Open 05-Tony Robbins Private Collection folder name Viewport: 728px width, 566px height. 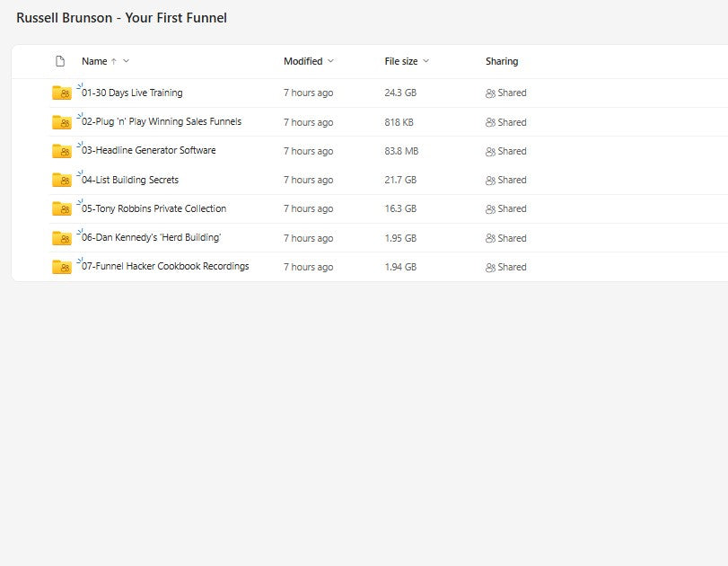tap(153, 208)
